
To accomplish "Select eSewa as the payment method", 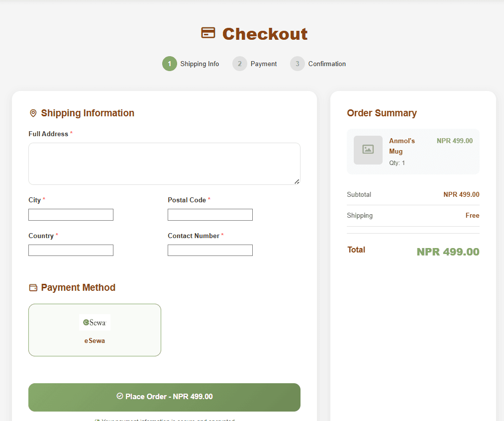I will (95, 330).
